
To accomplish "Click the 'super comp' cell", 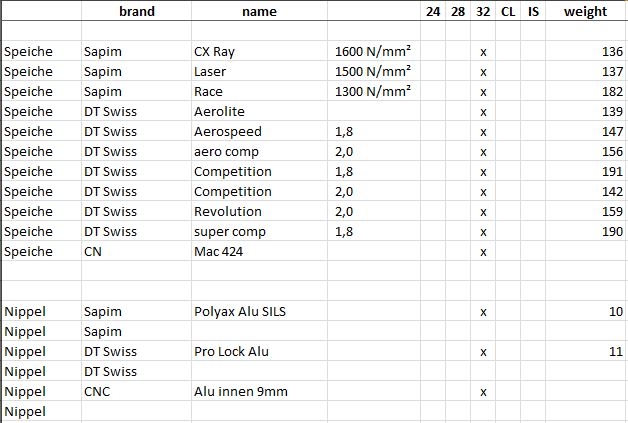I will coord(259,231).
